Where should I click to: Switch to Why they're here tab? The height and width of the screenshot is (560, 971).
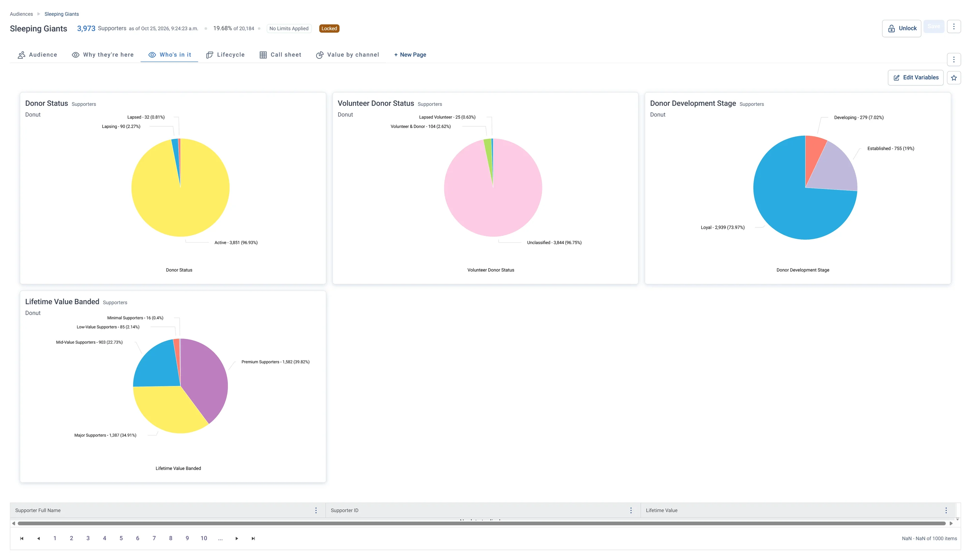pyautogui.click(x=103, y=55)
